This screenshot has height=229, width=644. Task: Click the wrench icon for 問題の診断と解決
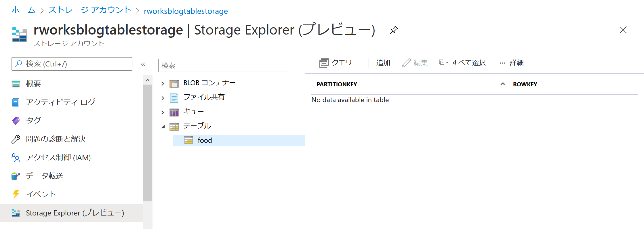click(x=16, y=139)
